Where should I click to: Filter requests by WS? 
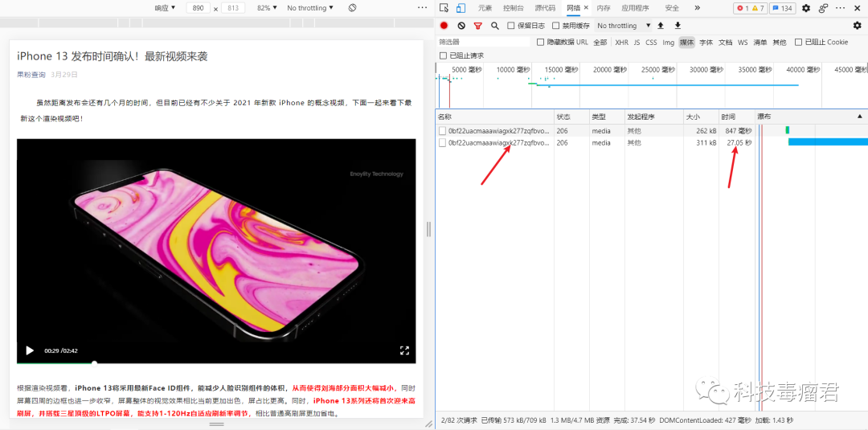[743, 42]
